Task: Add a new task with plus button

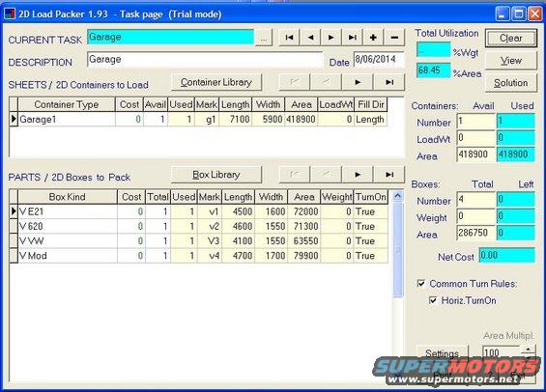Action: (373, 38)
